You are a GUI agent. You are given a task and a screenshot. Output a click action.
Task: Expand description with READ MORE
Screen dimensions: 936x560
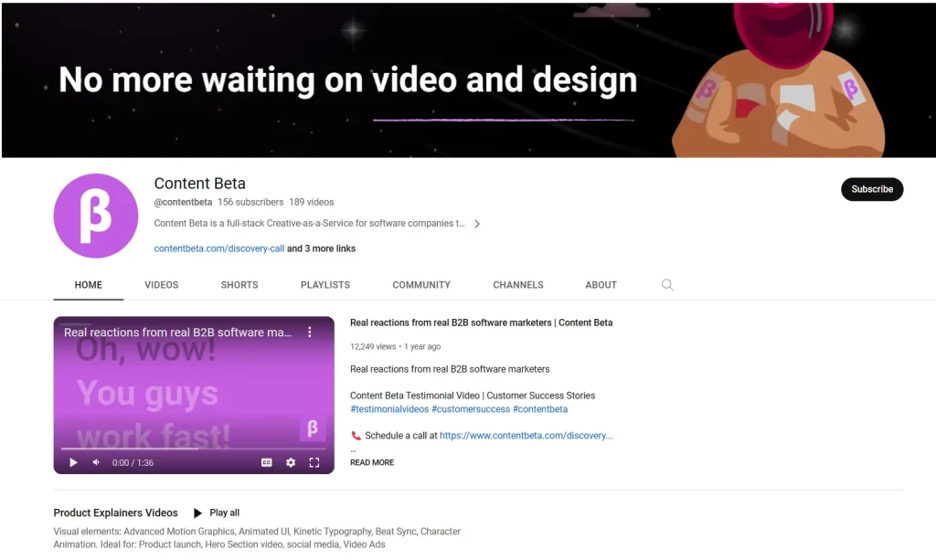pyautogui.click(x=372, y=462)
